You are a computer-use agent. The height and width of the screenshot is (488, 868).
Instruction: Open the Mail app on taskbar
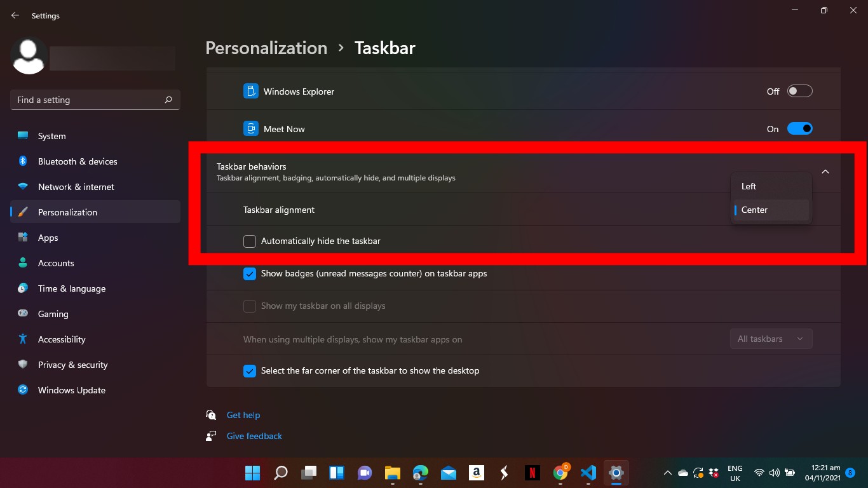[449, 473]
